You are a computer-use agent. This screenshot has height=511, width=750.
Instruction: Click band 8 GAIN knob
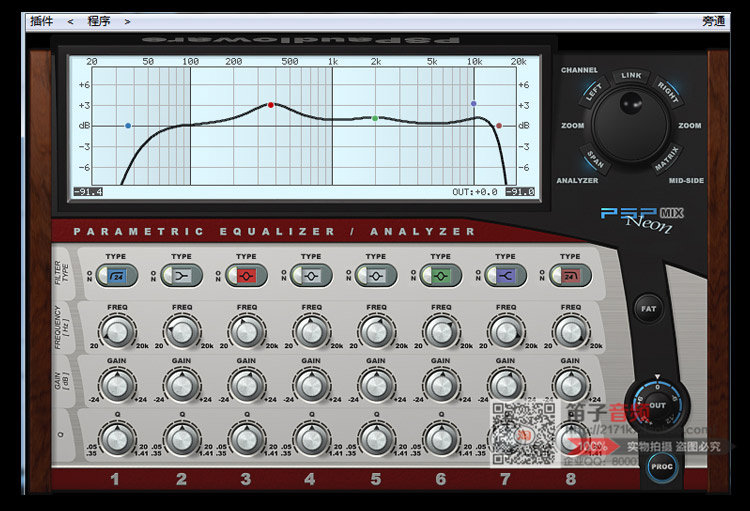coord(571,386)
